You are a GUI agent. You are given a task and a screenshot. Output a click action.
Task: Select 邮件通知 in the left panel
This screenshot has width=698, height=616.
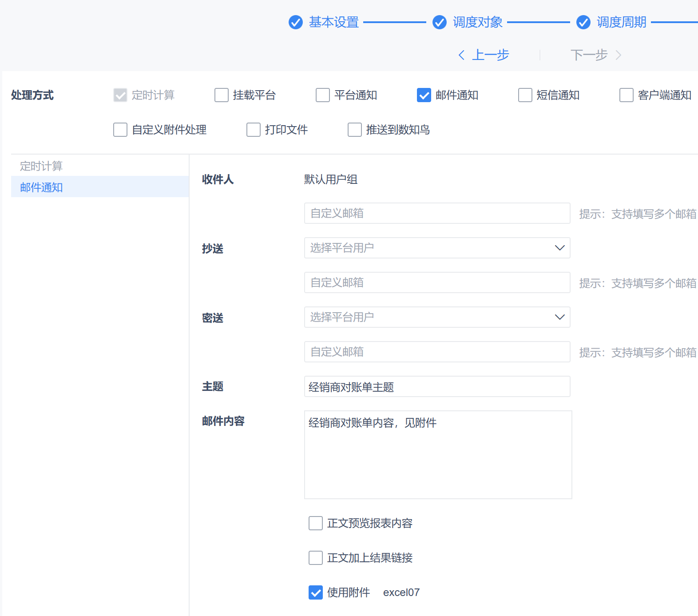click(100, 187)
